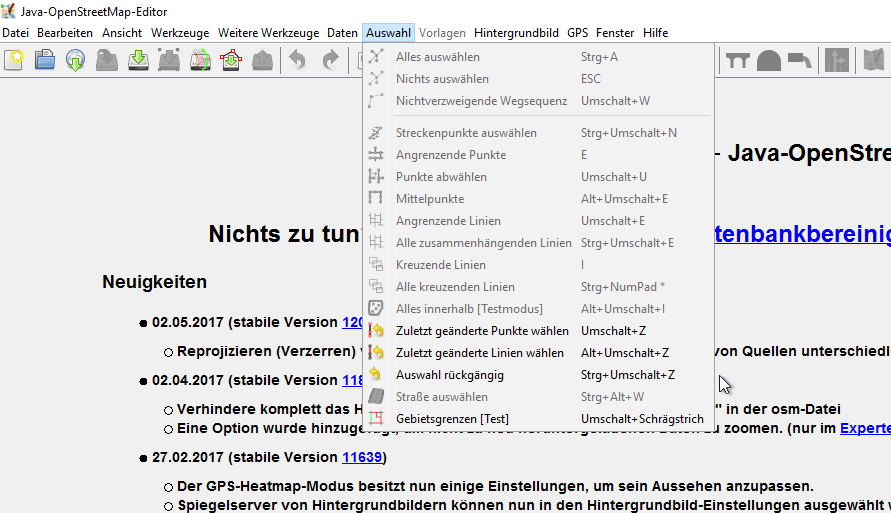Choose Punkte abwählen entry
891x513 pixels.
point(538,177)
